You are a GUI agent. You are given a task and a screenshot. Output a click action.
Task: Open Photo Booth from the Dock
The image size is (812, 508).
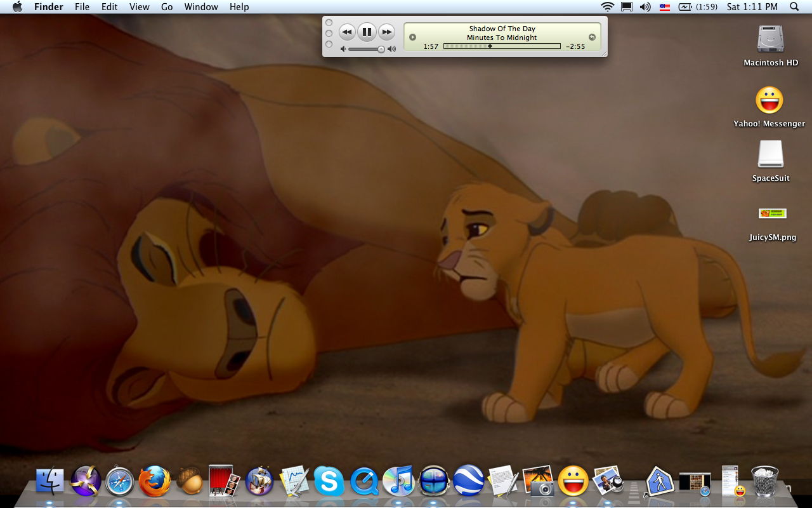[x=225, y=481]
